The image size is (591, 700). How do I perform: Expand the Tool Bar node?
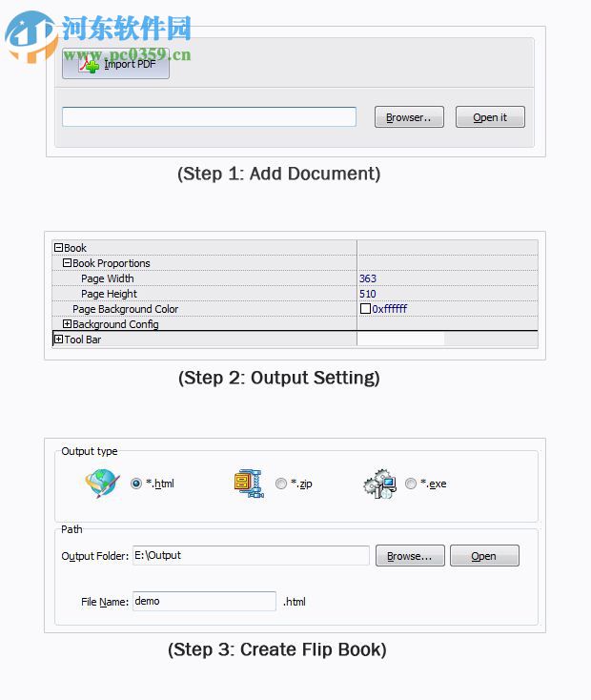tap(58, 340)
